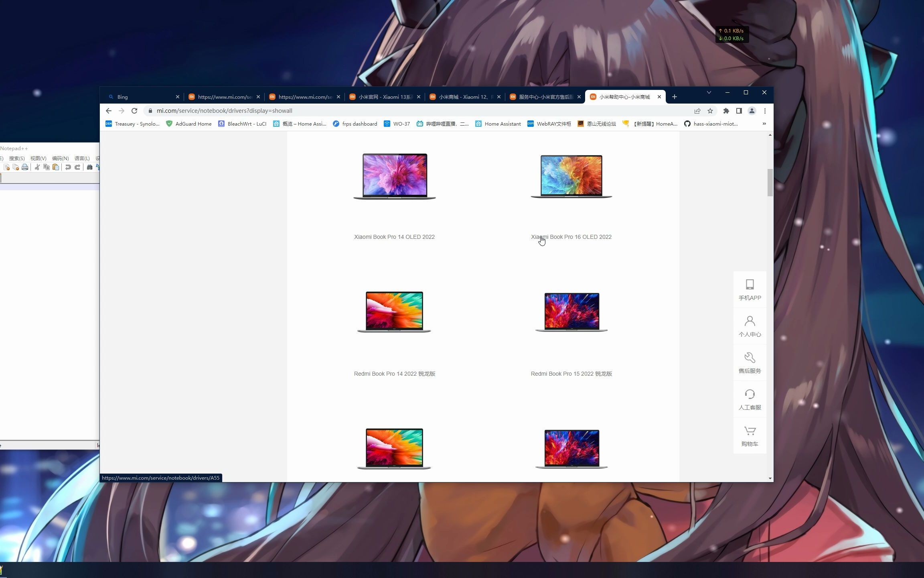Click Redmi Book Pro 14 2022 锐龙版 image
Image resolution: width=924 pixels, height=578 pixels.
tap(394, 312)
